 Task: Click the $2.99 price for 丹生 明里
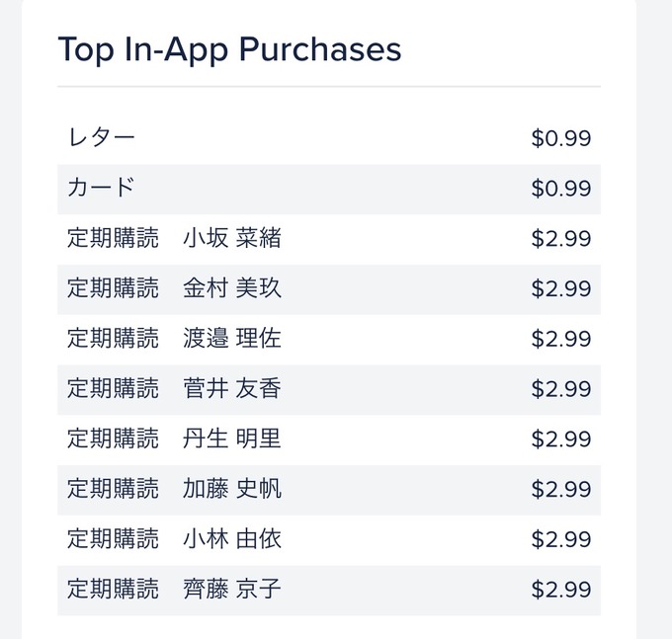pyautogui.click(x=561, y=439)
